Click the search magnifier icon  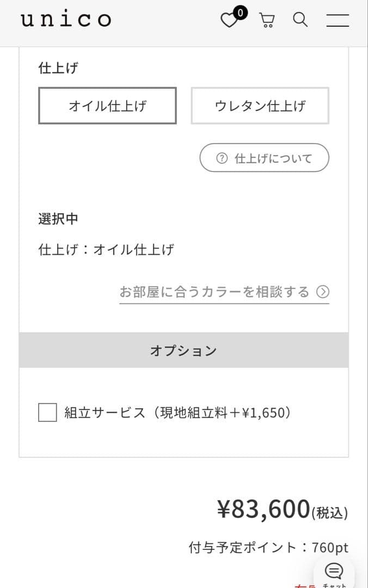(300, 20)
